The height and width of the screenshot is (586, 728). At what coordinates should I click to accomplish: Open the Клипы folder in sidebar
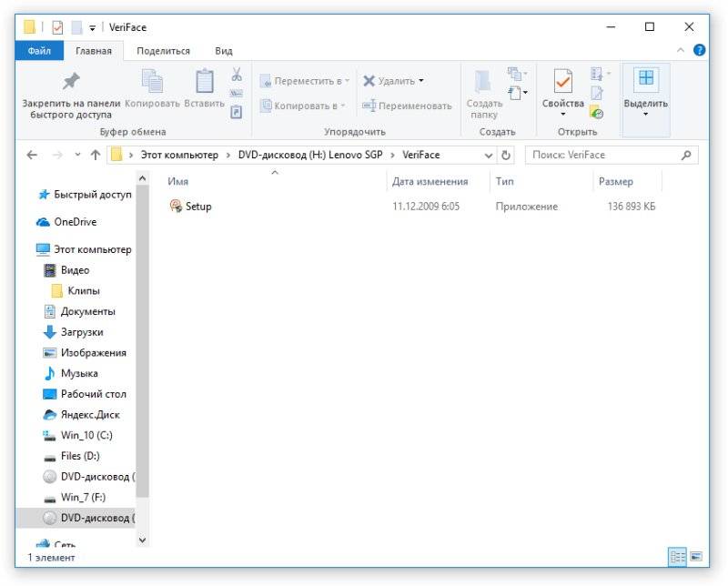pos(76,290)
